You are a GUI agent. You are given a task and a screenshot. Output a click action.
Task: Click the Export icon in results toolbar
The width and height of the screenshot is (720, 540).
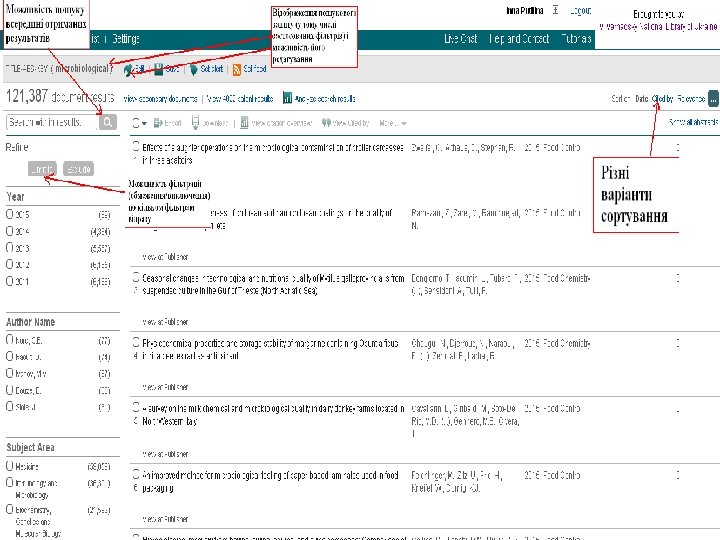tap(158, 123)
